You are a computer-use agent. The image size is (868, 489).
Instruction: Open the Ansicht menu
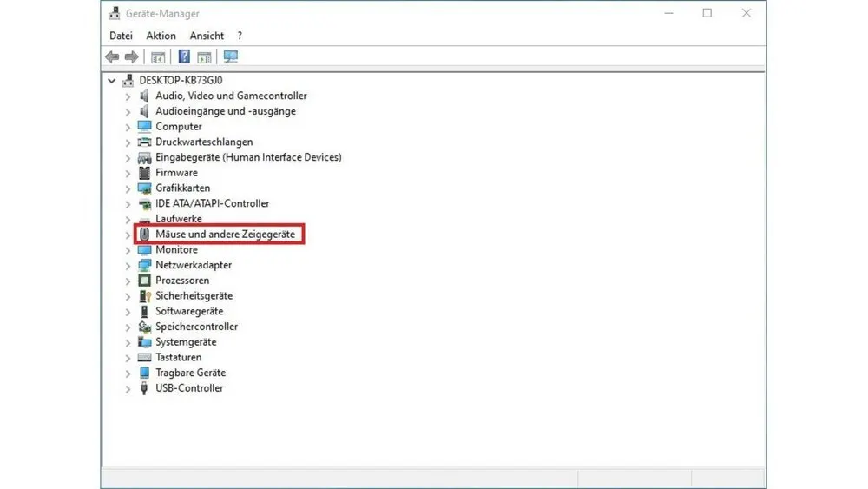pyautogui.click(x=207, y=36)
